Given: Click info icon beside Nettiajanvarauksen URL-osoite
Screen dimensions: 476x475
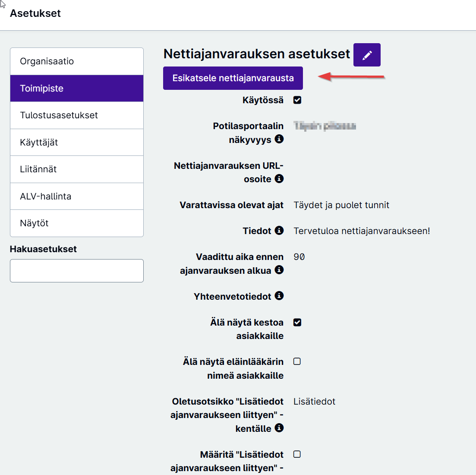Looking at the screenshot, I should pyautogui.click(x=279, y=179).
